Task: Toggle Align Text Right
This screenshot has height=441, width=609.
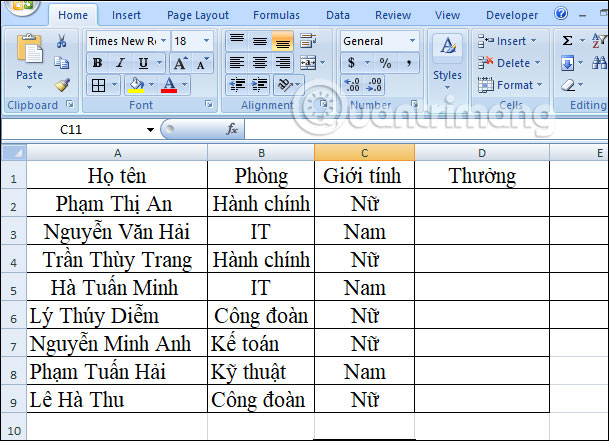Action: coord(283,63)
